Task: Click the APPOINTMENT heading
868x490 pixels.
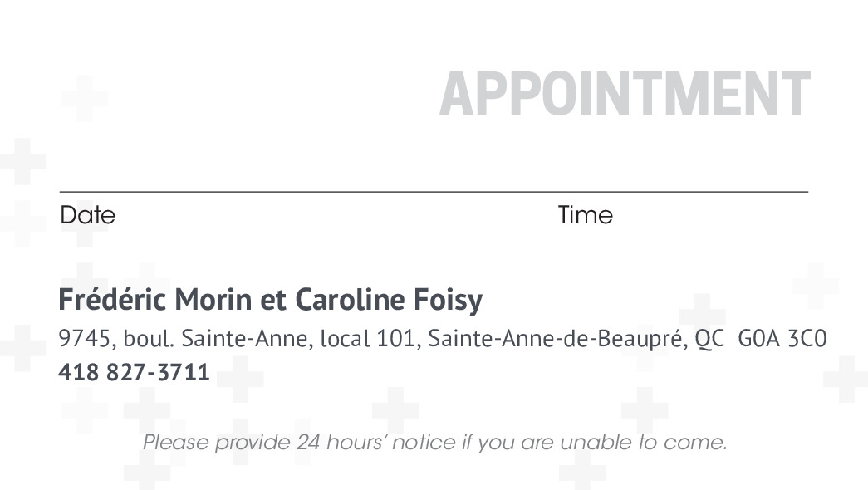Action: pos(624,94)
